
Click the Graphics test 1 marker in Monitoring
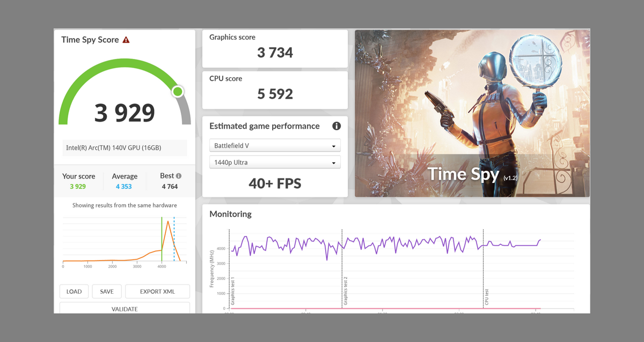pos(233,292)
